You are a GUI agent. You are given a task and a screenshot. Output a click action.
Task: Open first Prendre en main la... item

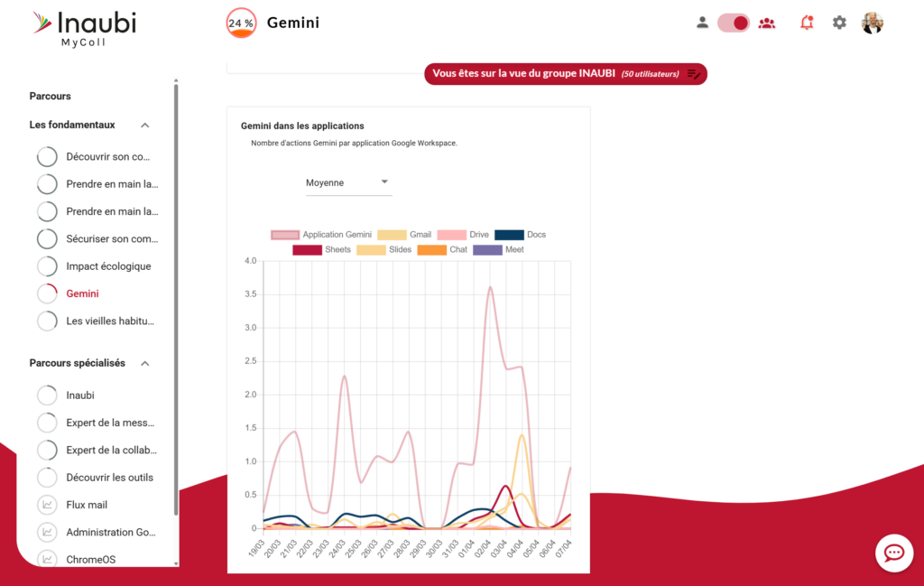tap(112, 184)
